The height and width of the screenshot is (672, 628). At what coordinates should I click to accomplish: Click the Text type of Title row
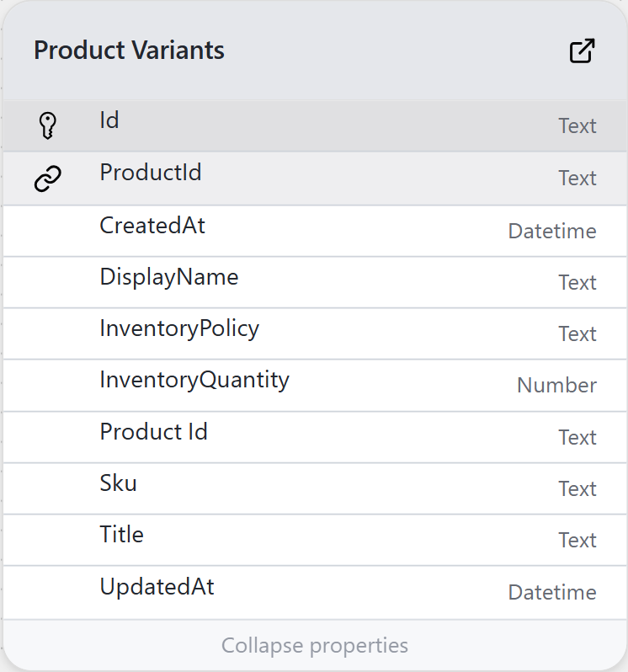coord(577,541)
